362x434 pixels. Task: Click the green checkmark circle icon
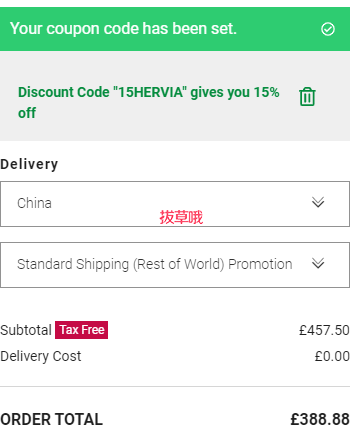(x=328, y=29)
